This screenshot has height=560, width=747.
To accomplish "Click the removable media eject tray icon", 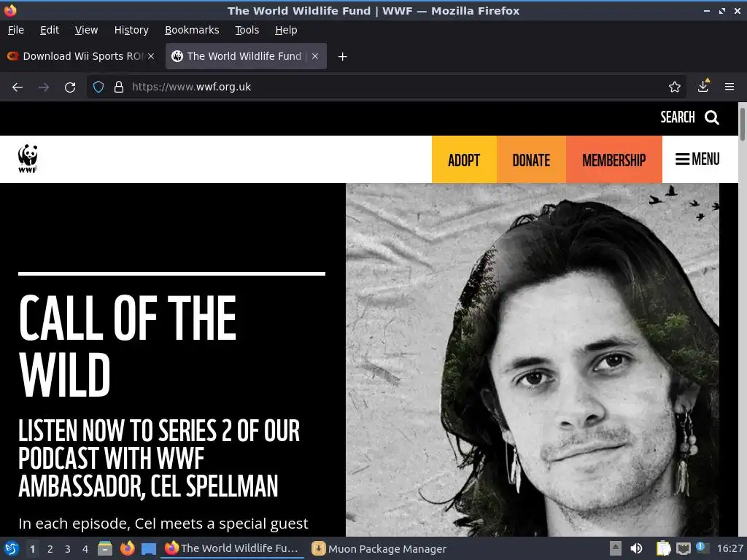I will coord(616,548).
